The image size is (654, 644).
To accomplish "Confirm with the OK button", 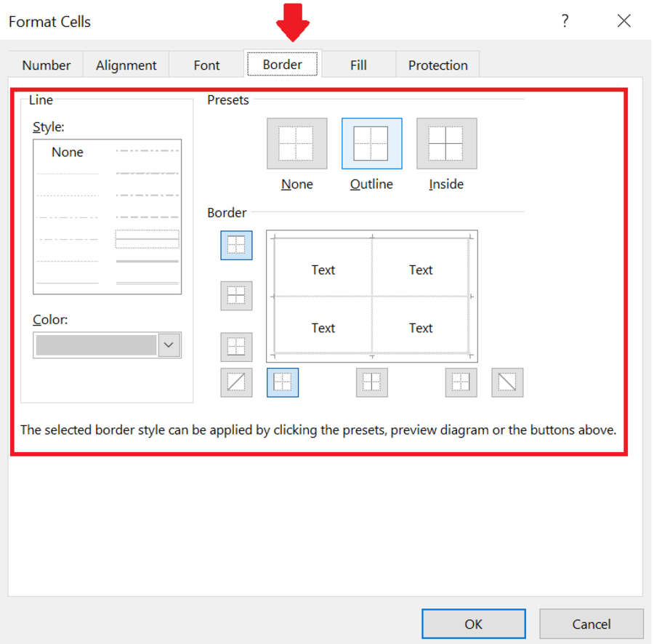I will click(x=473, y=624).
